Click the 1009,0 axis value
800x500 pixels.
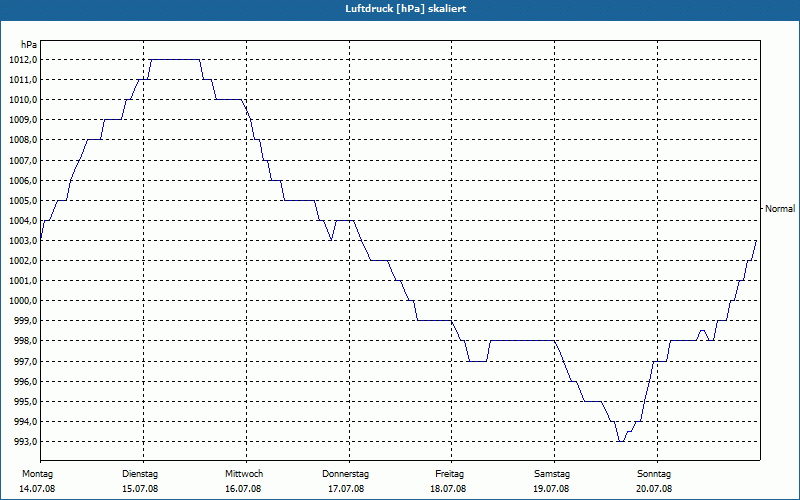(x=23, y=120)
